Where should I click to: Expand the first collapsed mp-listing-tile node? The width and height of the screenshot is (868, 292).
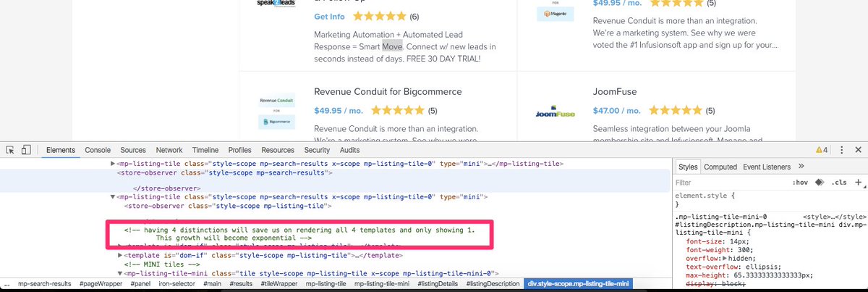[112, 164]
